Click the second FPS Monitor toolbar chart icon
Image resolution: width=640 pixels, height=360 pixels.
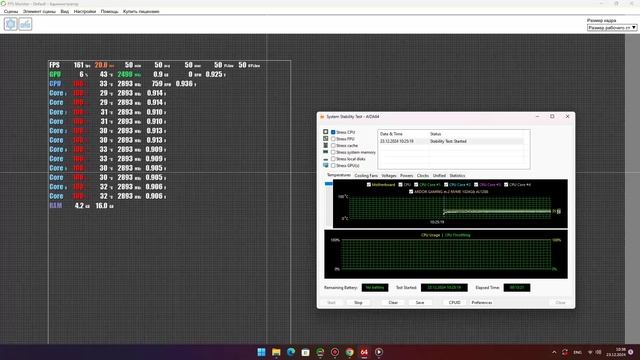click(25, 24)
